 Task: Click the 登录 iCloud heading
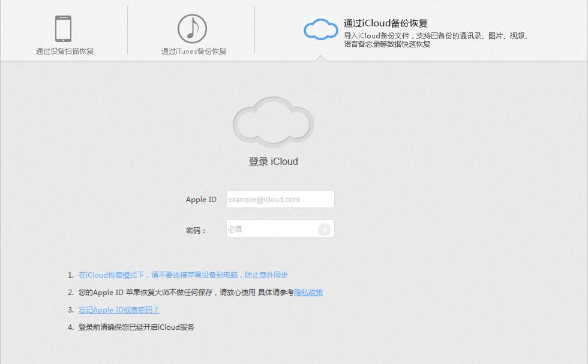(273, 161)
